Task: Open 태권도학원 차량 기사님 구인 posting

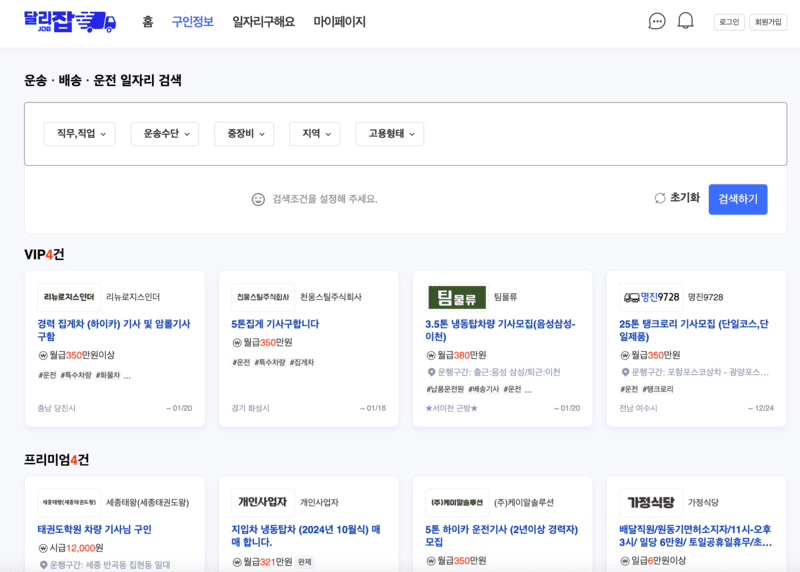Action: point(94,530)
